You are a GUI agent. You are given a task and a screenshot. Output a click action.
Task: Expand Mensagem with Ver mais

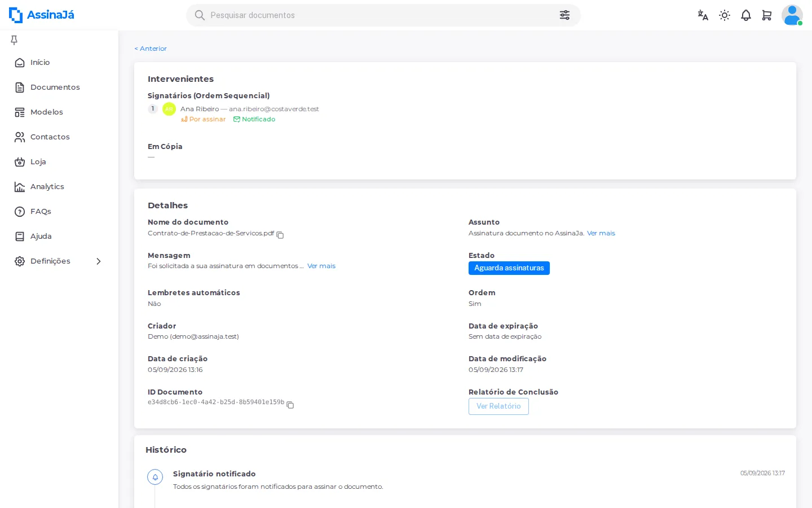click(321, 266)
